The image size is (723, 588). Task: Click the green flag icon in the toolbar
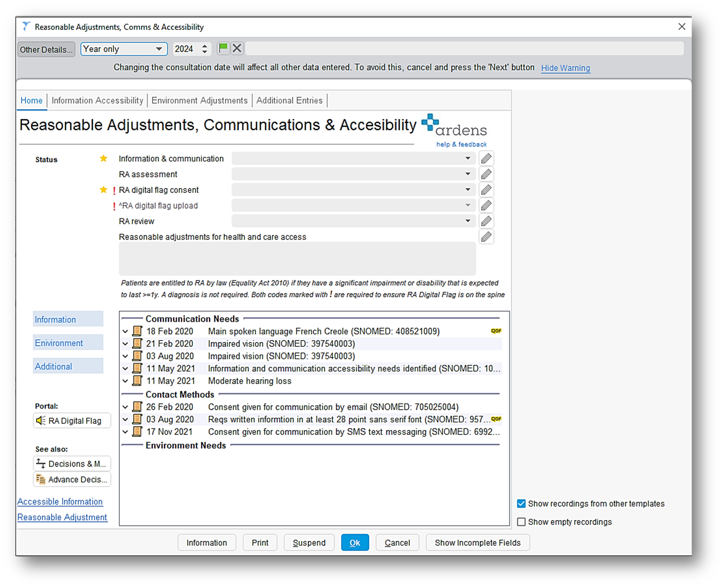(223, 48)
